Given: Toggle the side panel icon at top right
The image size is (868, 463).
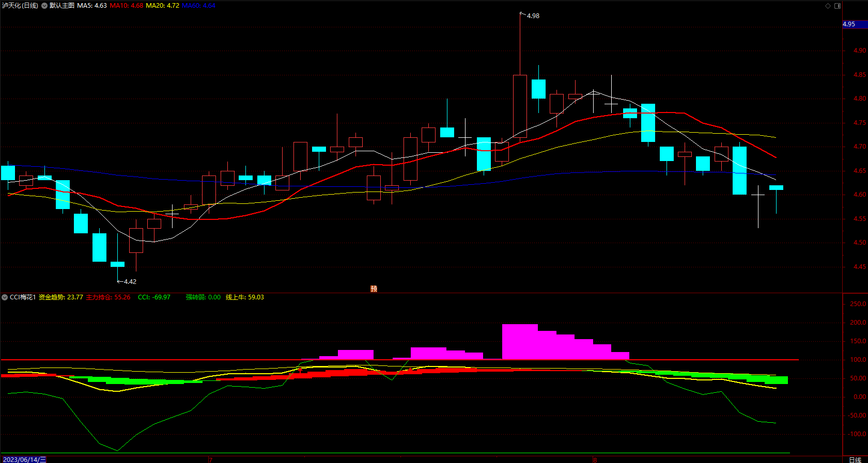Looking at the screenshot, I should [838, 6].
